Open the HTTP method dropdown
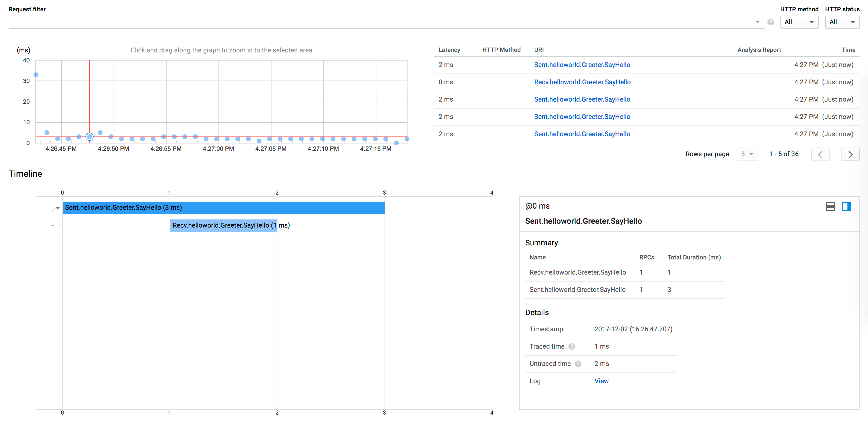 pyautogui.click(x=799, y=22)
